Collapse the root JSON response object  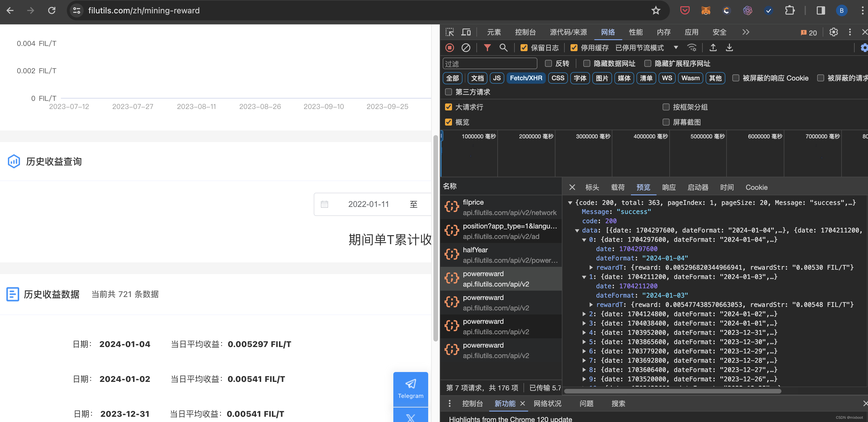point(570,203)
